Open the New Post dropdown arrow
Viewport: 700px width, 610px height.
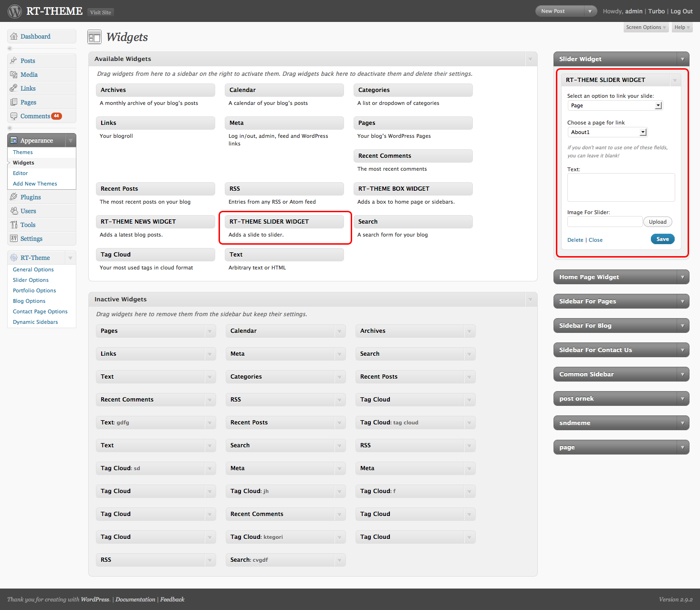tap(590, 11)
